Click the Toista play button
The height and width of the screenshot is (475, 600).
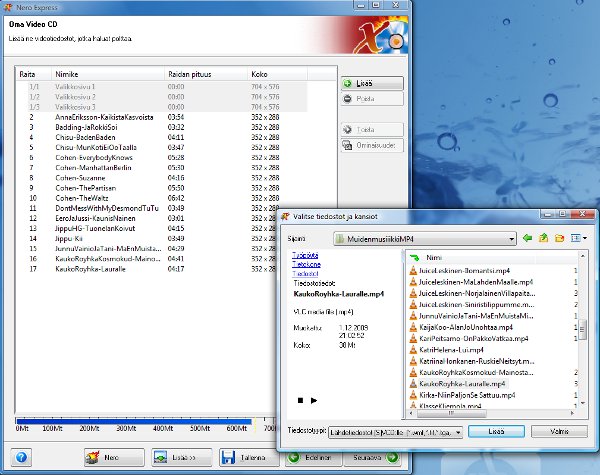click(x=372, y=130)
